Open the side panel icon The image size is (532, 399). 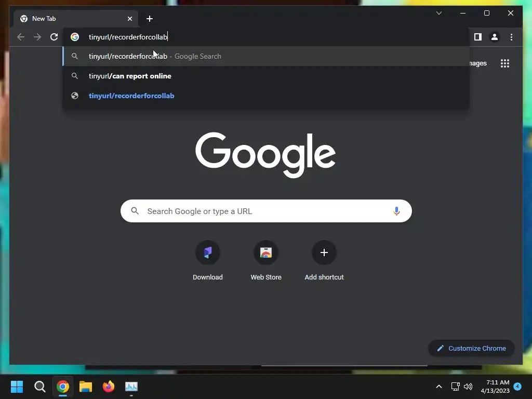click(478, 37)
